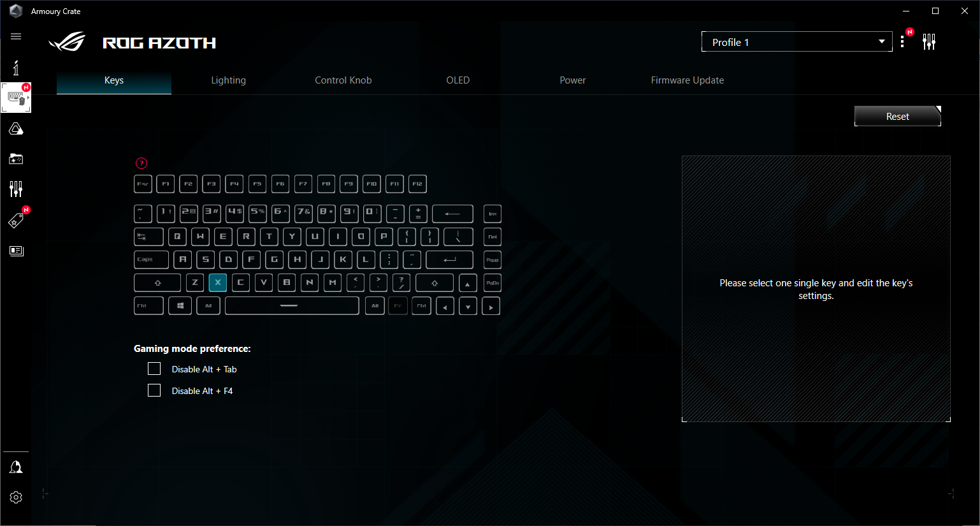This screenshot has height=526, width=980.
Task: Open Scenario Profiles sliders icon in sidebar
Action: (16, 189)
